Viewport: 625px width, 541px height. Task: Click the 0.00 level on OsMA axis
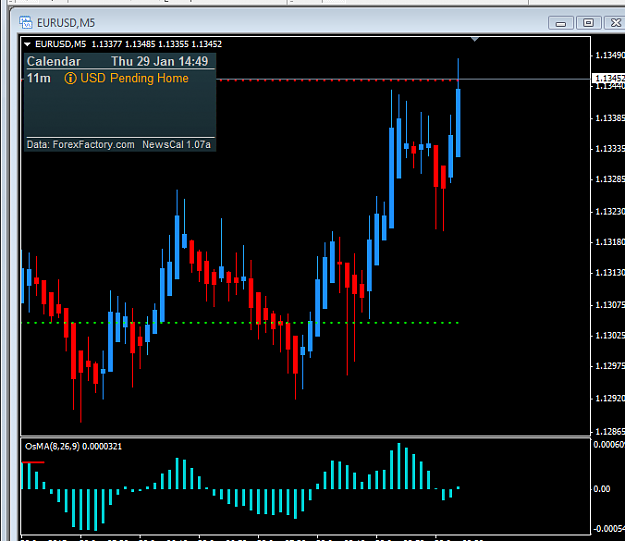(601, 489)
